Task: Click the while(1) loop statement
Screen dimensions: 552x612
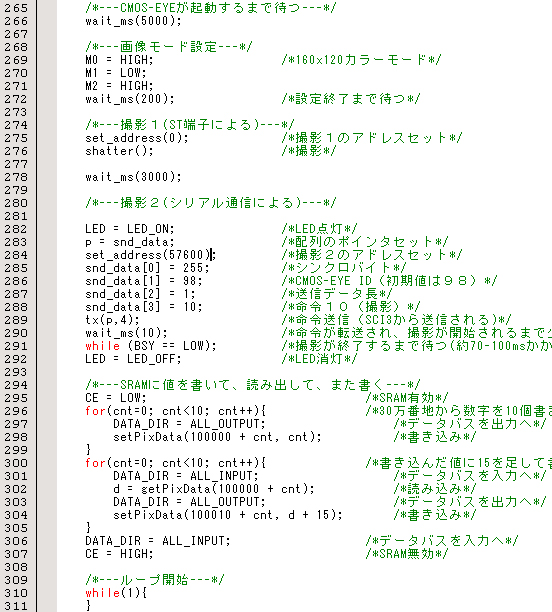Action: click(116, 593)
